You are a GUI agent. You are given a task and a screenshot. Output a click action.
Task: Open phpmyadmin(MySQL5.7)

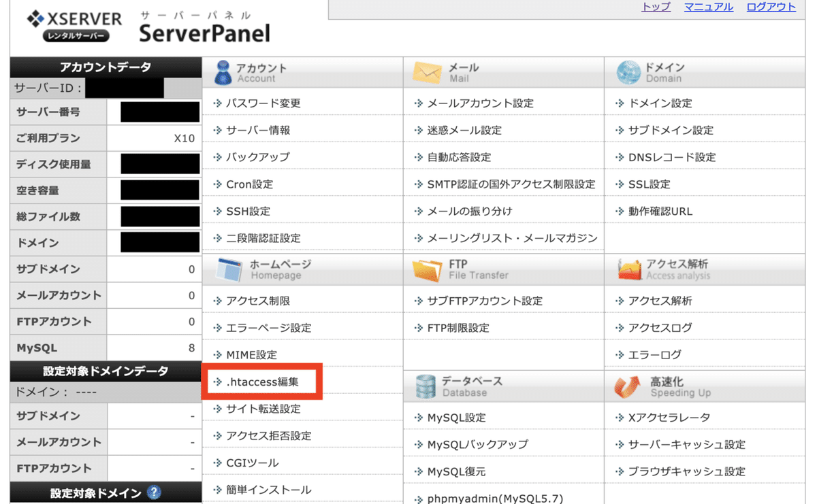[496, 499]
